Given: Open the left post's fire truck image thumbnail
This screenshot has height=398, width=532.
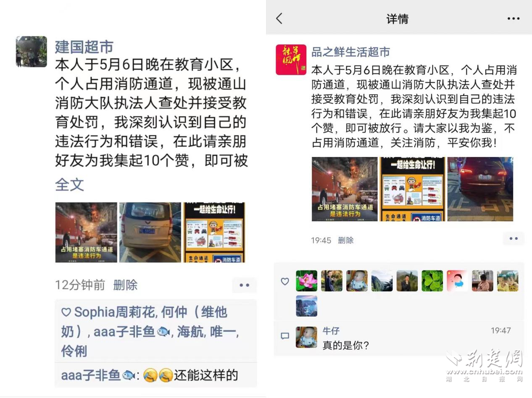Looking at the screenshot, I should click(86, 233).
